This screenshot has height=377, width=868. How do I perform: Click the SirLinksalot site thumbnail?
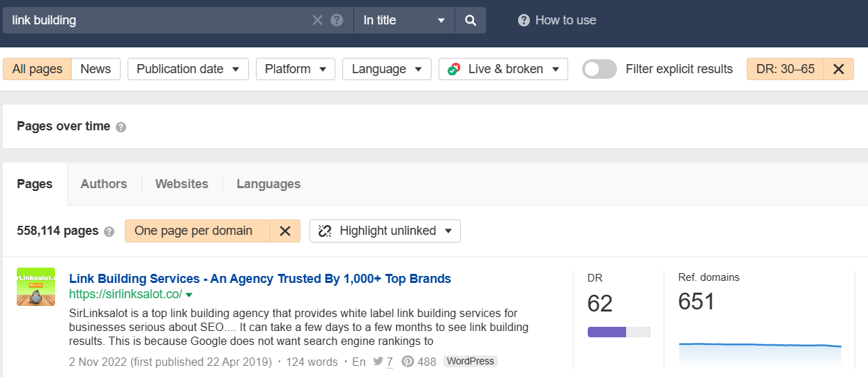[36, 286]
